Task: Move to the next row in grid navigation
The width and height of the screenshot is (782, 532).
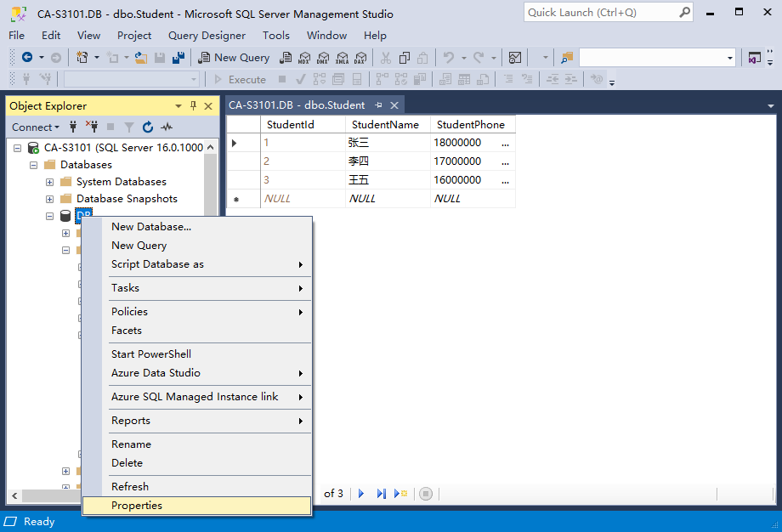Action: 361,494
